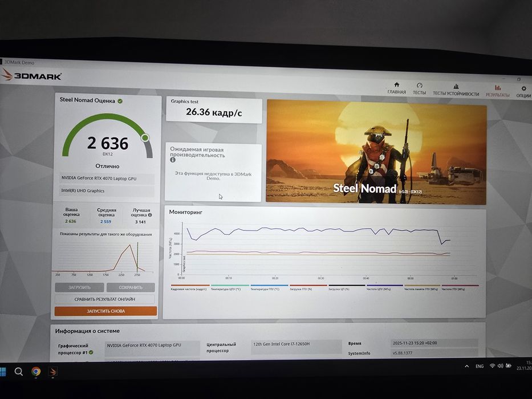The image size is (532, 399).
Task: Open the Опции settings tab
Action: coord(523,92)
